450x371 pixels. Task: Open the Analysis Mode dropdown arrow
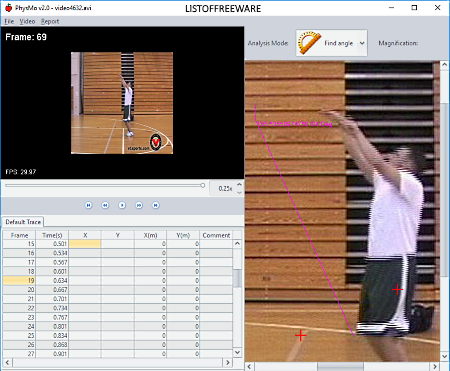[x=362, y=43]
